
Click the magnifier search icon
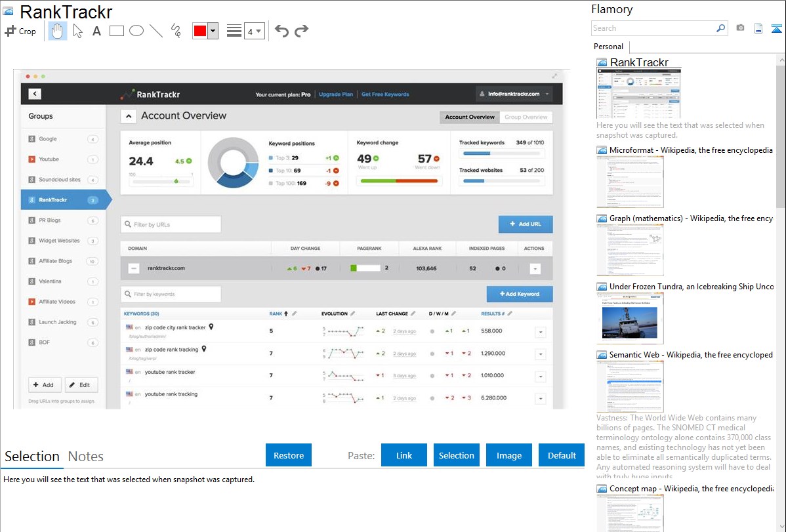click(721, 28)
